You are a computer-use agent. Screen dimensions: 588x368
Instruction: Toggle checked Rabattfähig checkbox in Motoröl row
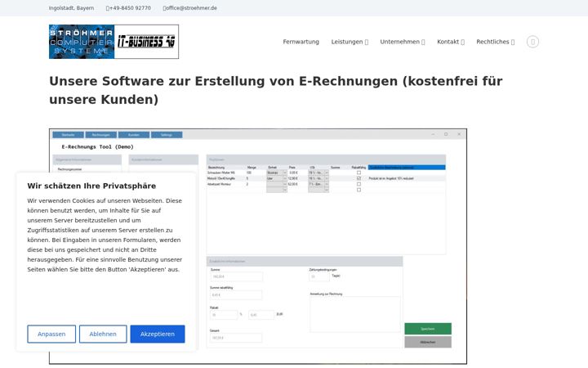coord(359,178)
